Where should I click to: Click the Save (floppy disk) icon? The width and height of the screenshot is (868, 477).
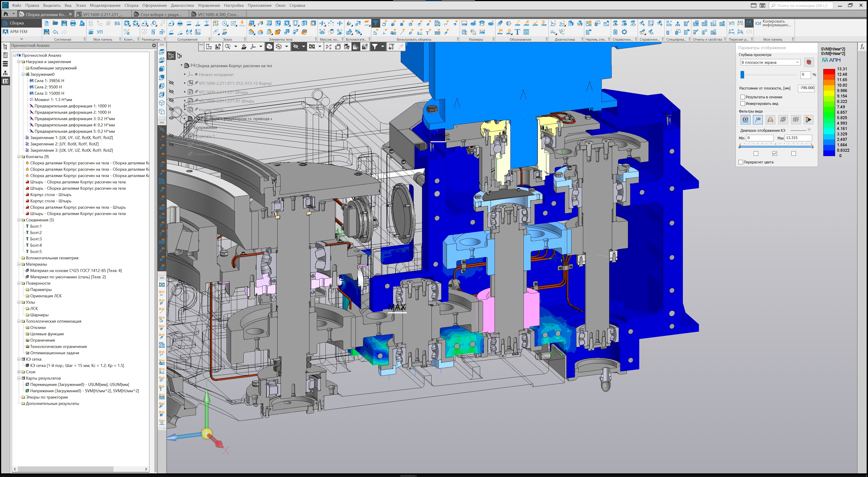click(x=64, y=23)
